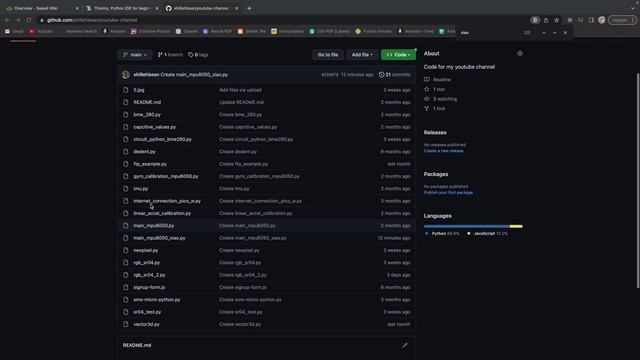Screen dimensions: 640x360
Task: Open the YouTube bookmark
Action: pyautogui.click(x=41, y=31)
